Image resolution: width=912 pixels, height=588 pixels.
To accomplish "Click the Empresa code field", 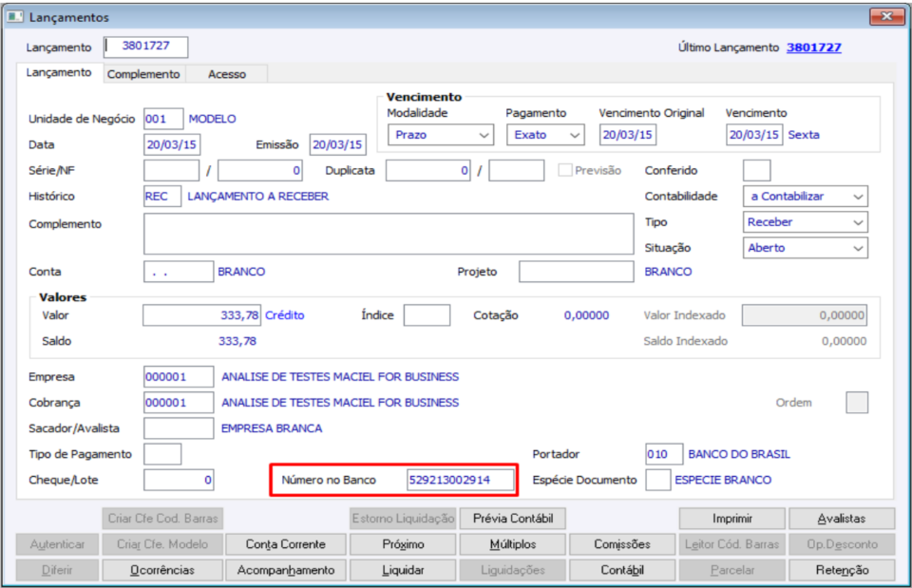I will pos(179,377).
